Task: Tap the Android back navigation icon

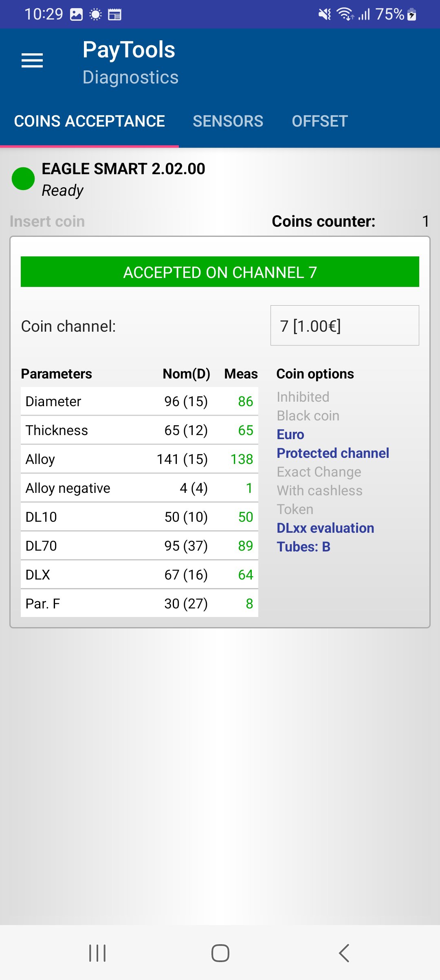Action: (x=344, y=953)
